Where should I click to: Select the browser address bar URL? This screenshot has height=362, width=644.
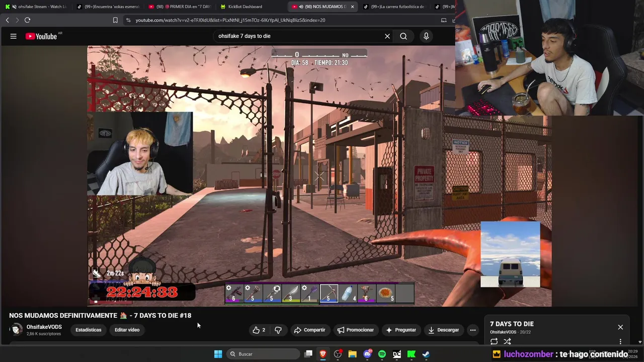pyautogui.click(x=230, y=20)
